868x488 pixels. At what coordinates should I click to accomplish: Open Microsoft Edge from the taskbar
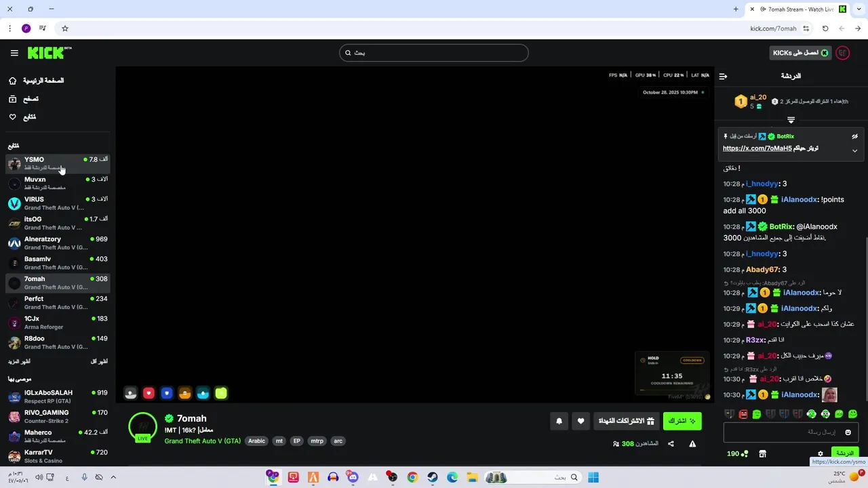(452, 477)
